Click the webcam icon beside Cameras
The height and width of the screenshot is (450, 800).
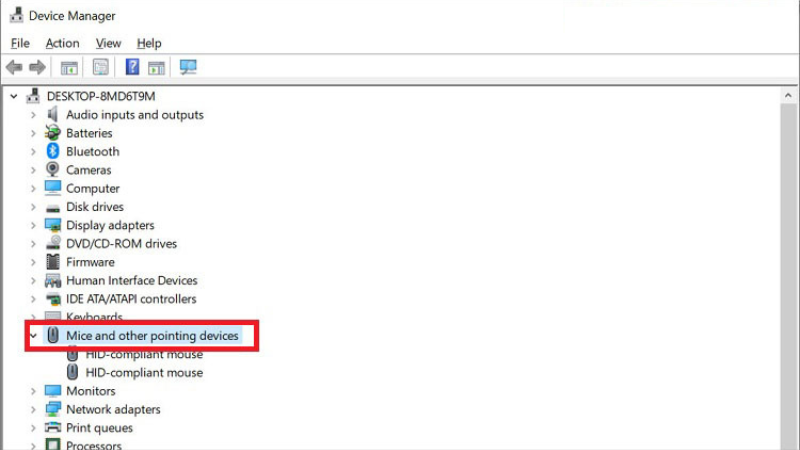(x=53, y=169)
